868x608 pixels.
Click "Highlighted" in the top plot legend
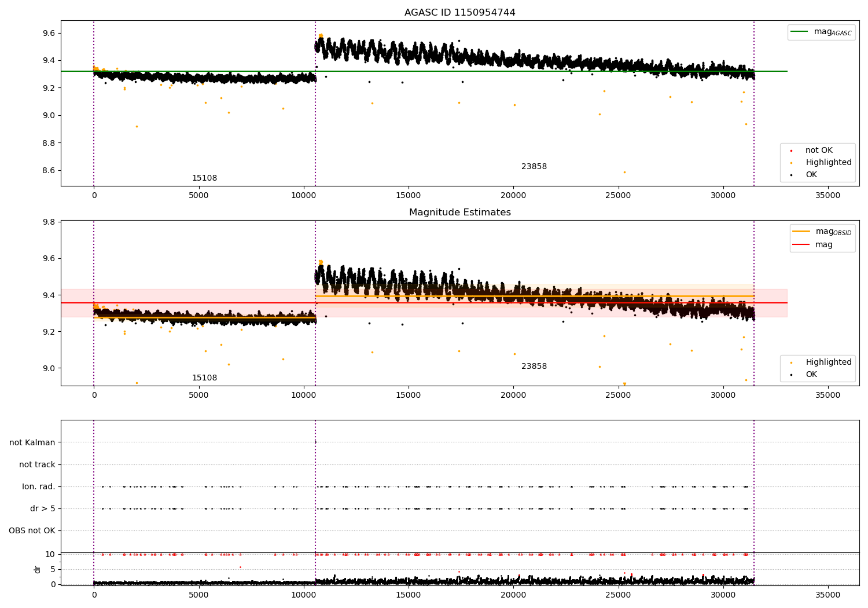(828, 163)
